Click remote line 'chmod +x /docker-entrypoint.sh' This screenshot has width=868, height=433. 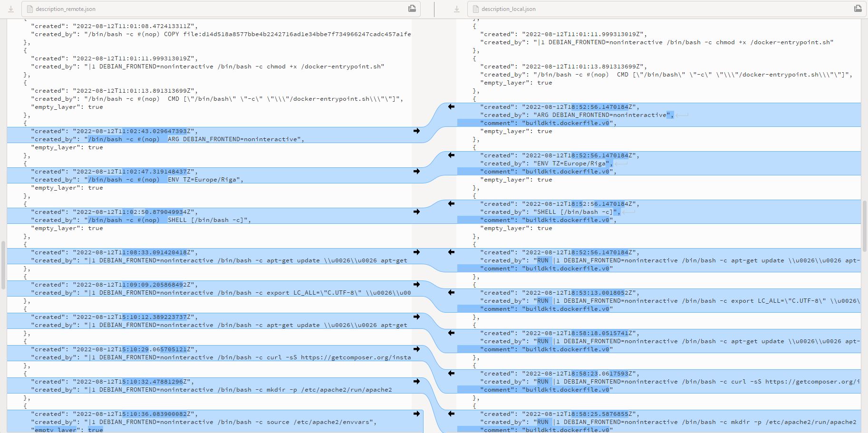[208, 67]
